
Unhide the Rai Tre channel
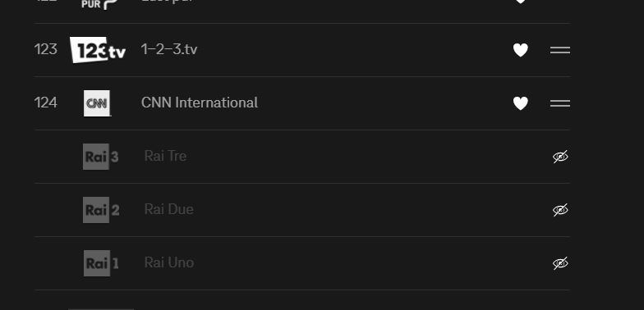tap(560, 157)
